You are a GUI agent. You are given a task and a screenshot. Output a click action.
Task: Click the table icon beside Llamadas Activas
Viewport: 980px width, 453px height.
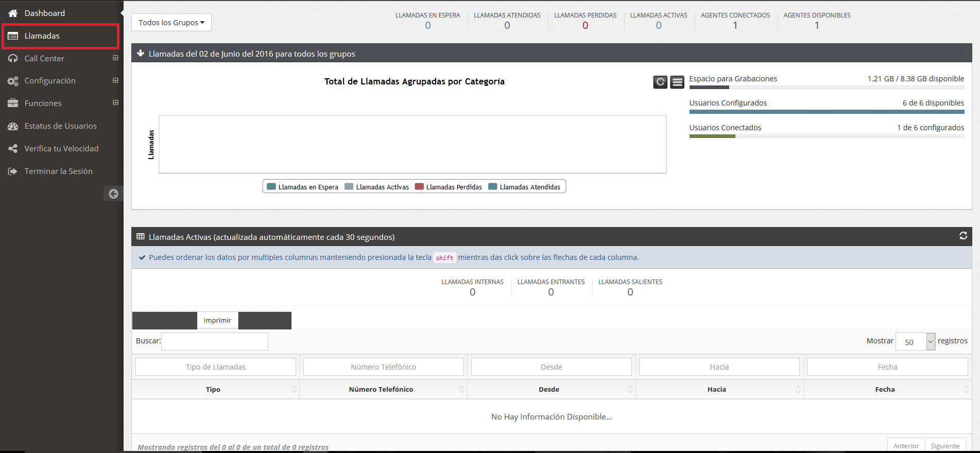[140, 237]
